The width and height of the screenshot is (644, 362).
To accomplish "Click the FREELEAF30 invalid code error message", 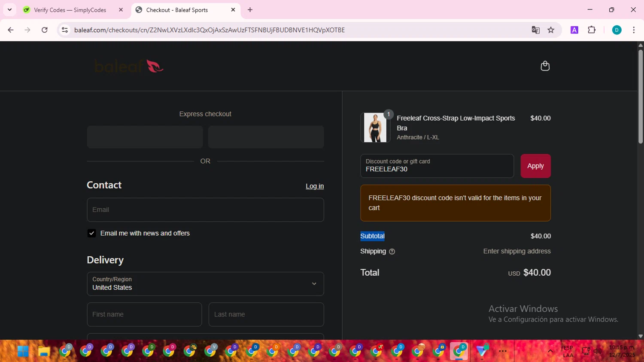I will pos(456,203).
